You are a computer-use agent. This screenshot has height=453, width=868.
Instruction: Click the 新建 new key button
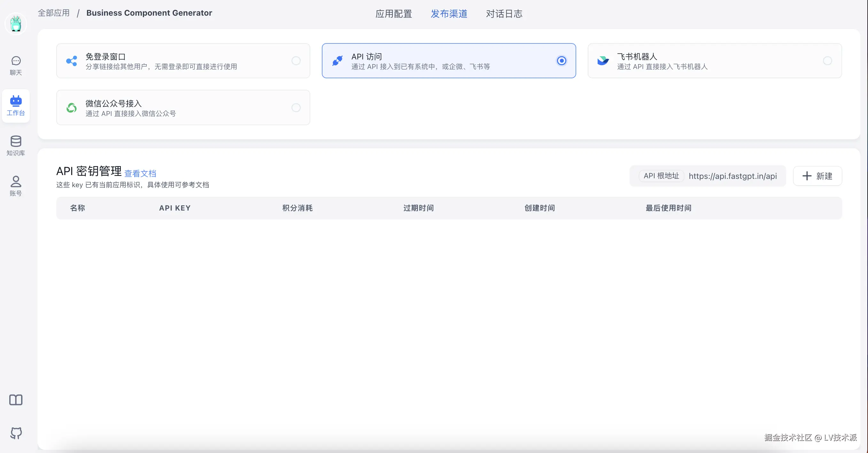click(x=817, y=176)
